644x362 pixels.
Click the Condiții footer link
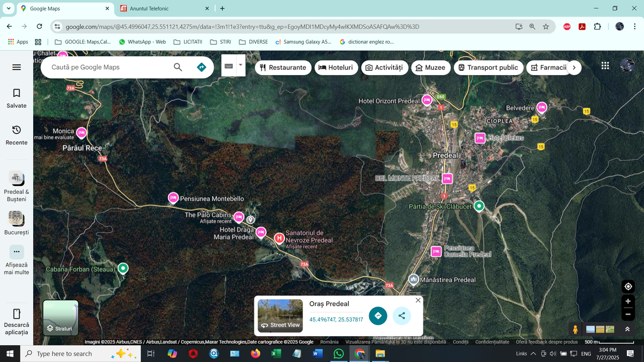460,342
